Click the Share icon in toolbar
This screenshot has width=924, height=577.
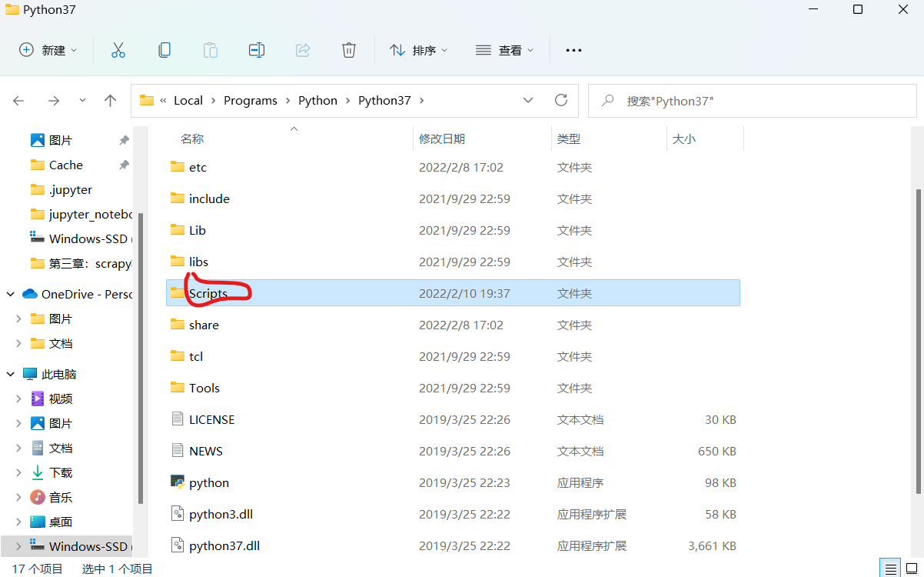click(303, 50)
